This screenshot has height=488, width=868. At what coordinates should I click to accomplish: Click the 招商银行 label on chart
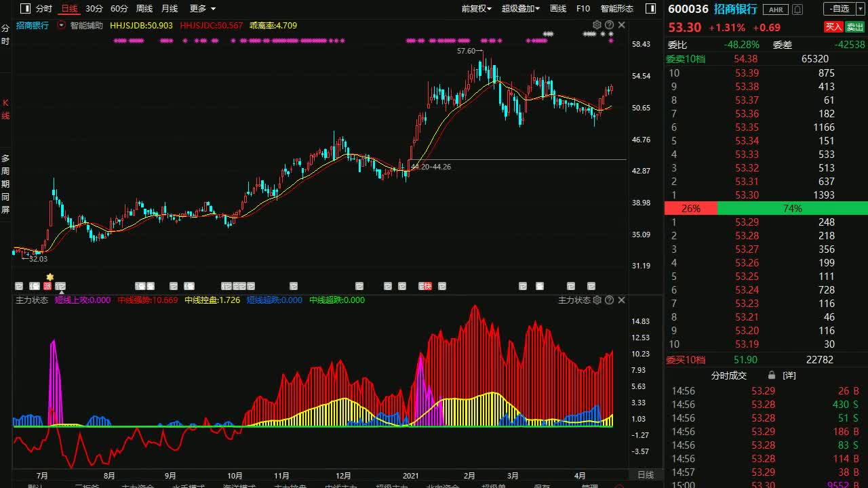(33, 25)
